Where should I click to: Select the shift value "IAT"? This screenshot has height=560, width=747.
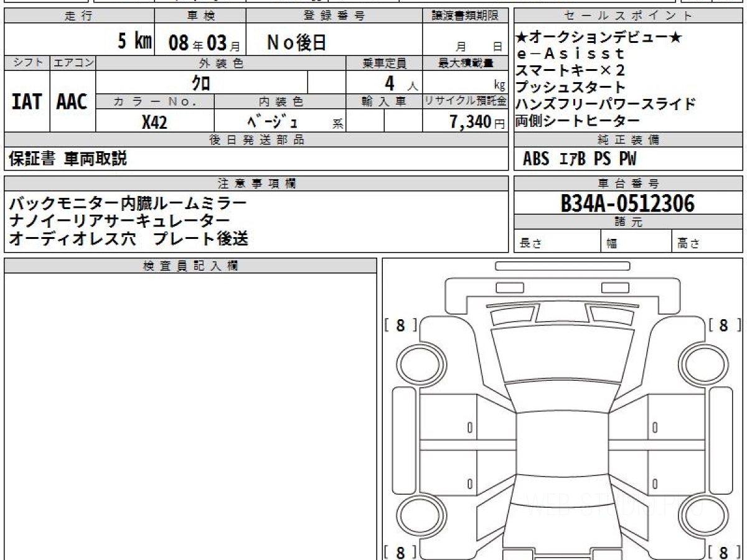click(27, 101)
